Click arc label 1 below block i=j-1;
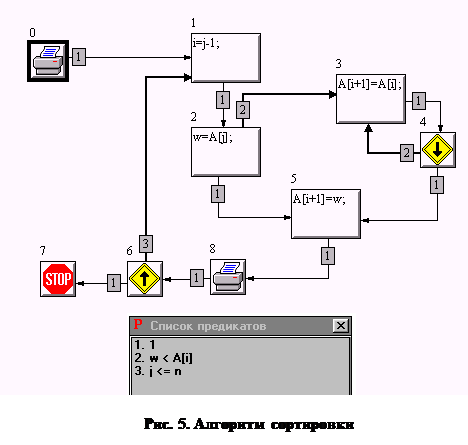Viewport: 468px width, 445px height. (223, 100)
